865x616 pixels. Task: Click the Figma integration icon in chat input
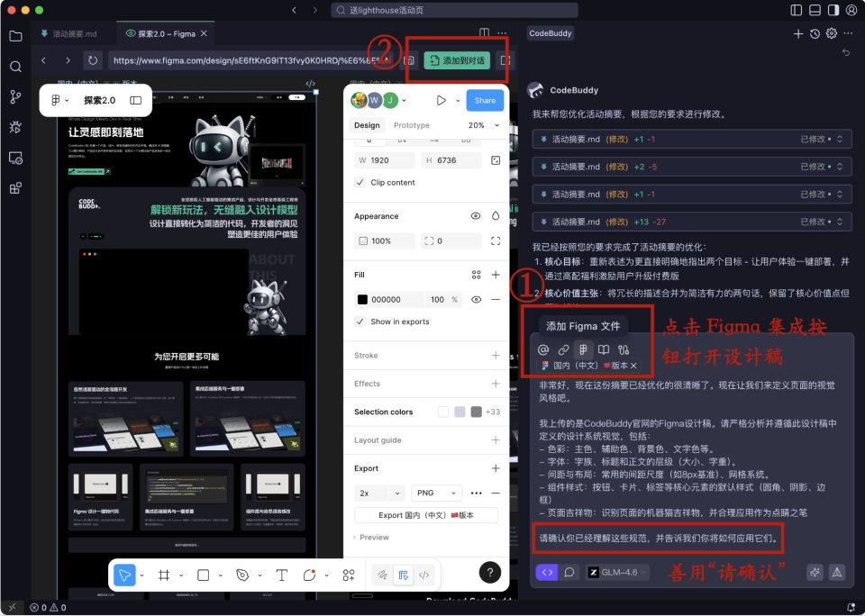tap(583, 350)
